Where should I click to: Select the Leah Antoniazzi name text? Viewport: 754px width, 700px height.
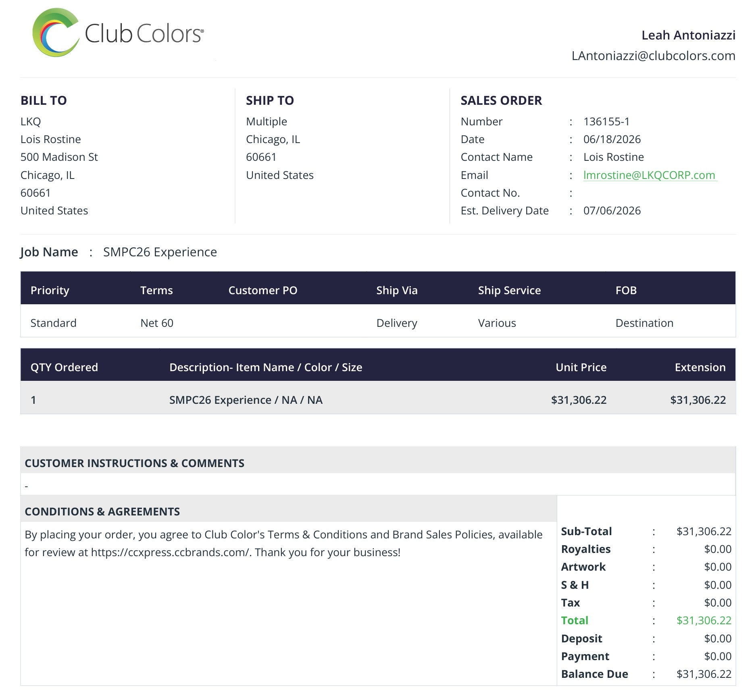(x=688, y=35)
